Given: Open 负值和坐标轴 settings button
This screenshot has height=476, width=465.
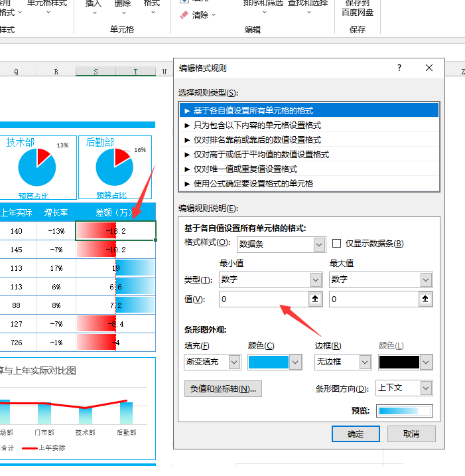Looking at the screenshot, I should (x=223, y=388).
